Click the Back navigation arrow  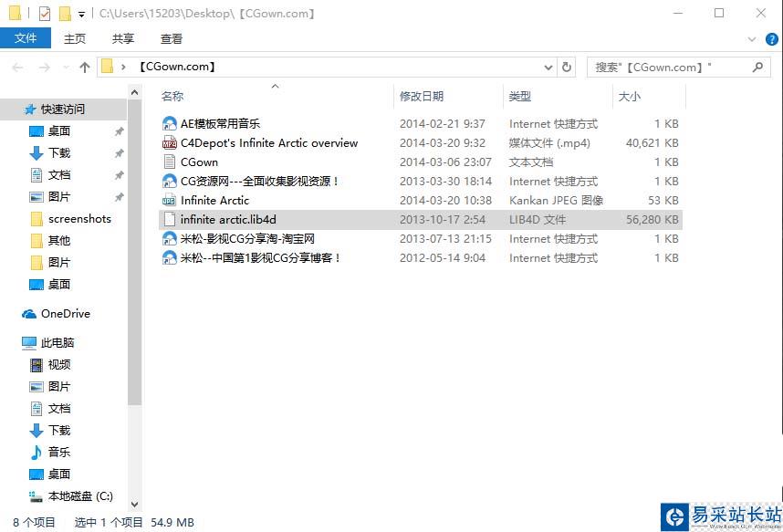click(x=17, y=67)
